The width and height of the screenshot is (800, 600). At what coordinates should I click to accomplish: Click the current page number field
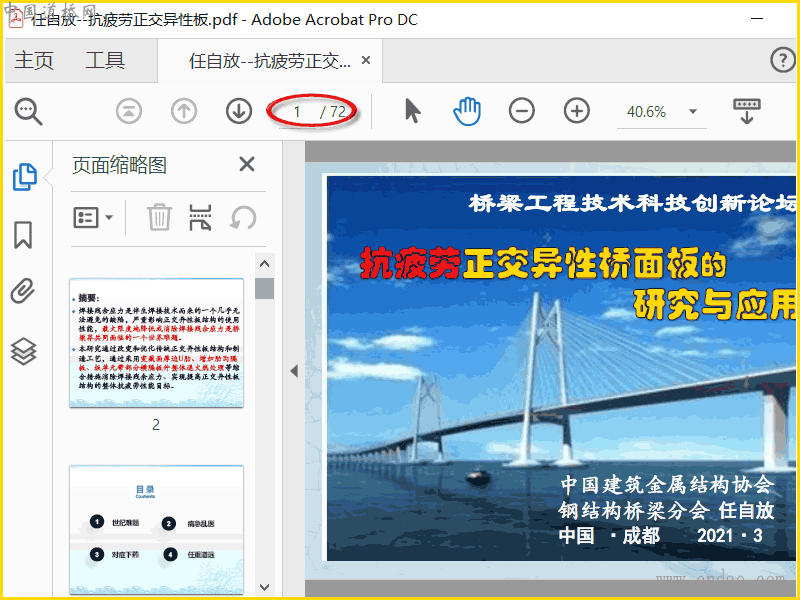(296, 112)
